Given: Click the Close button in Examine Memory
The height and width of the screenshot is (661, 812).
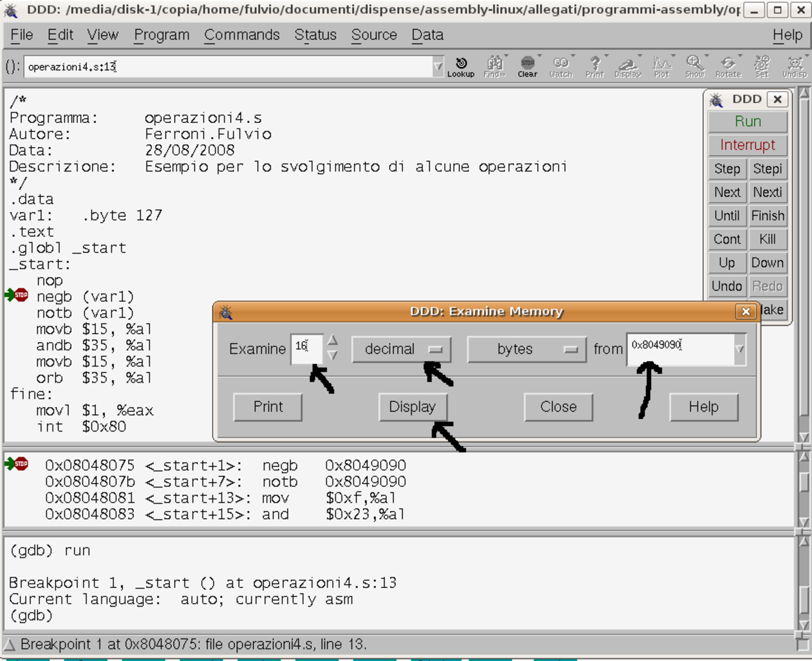Looking at the screenshot, I should pos(558,407).
